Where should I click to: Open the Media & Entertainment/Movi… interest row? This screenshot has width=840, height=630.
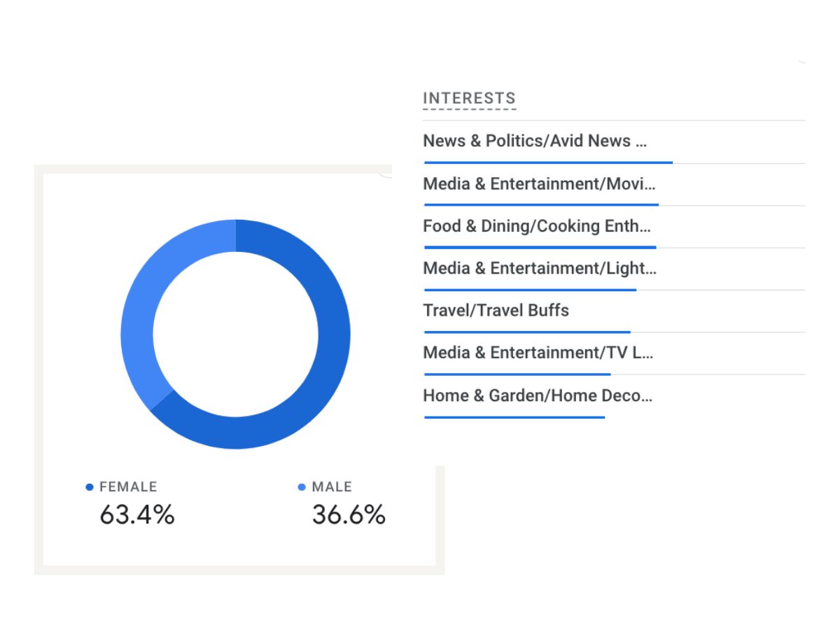coord(539,184)
